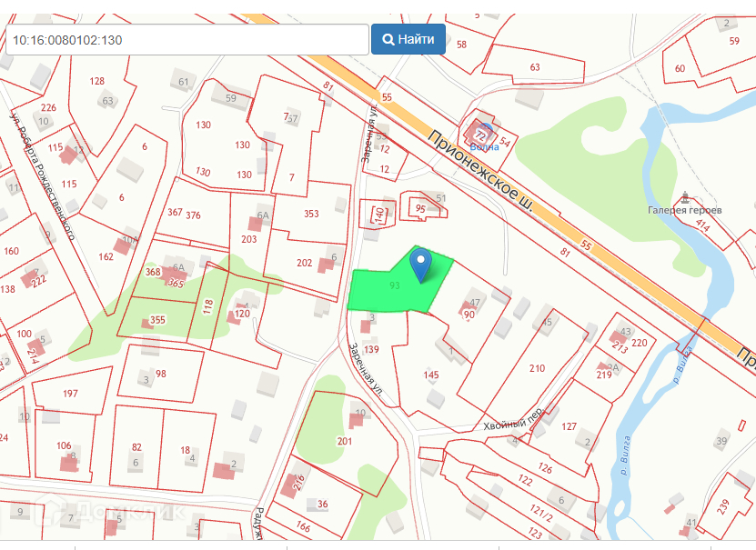
Task: Select parcel number 414
Action: coord(702,225)
